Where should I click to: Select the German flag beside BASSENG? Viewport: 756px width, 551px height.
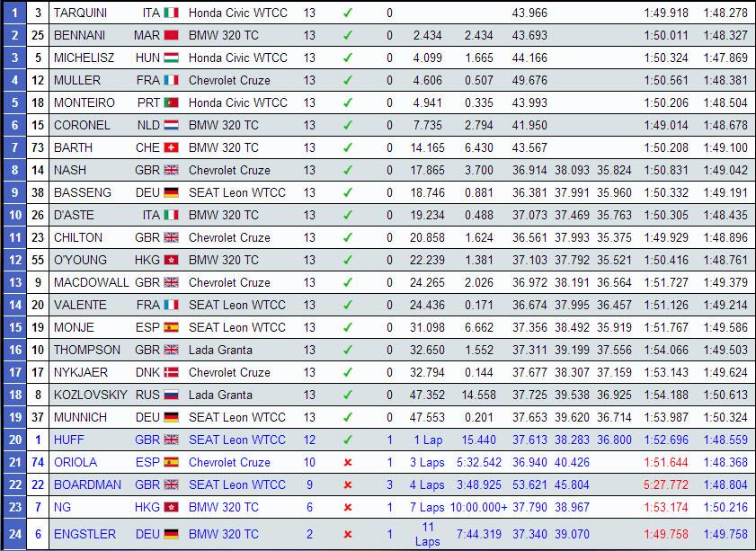tap(171, 192)
